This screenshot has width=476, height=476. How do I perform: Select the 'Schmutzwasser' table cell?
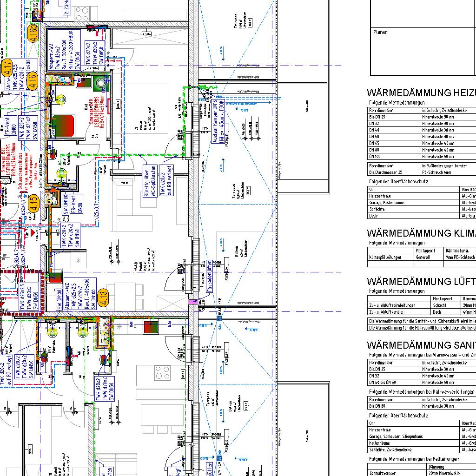(x=397, y=473)
